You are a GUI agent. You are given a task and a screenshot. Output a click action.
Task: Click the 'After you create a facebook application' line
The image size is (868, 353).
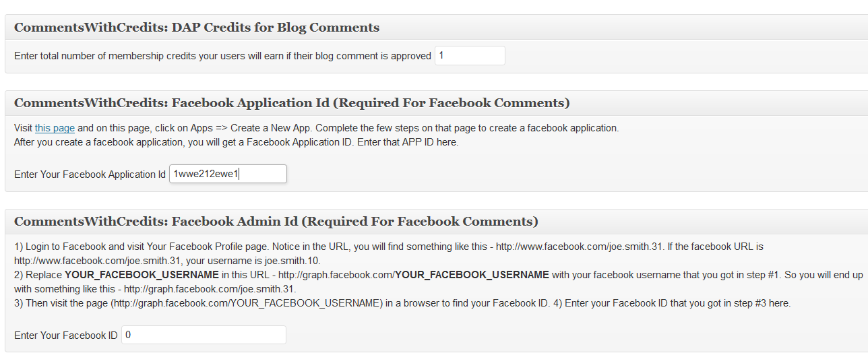[x=236, y=142]
